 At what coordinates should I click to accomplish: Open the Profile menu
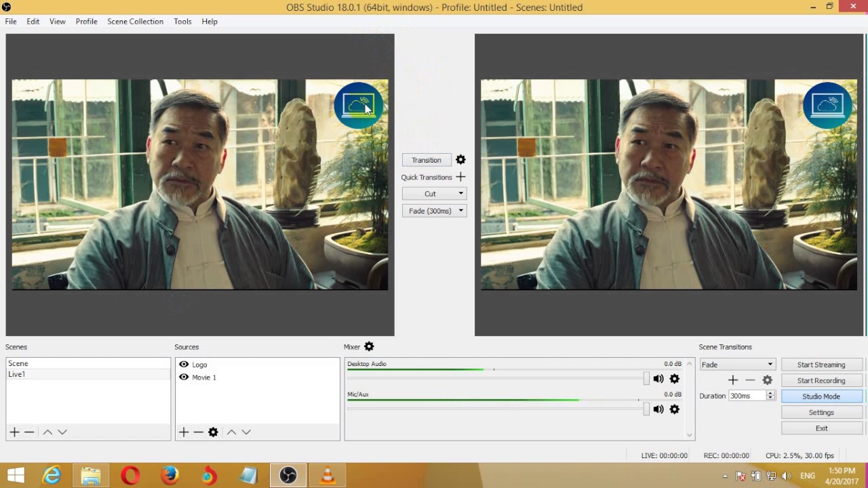(86, 21)
